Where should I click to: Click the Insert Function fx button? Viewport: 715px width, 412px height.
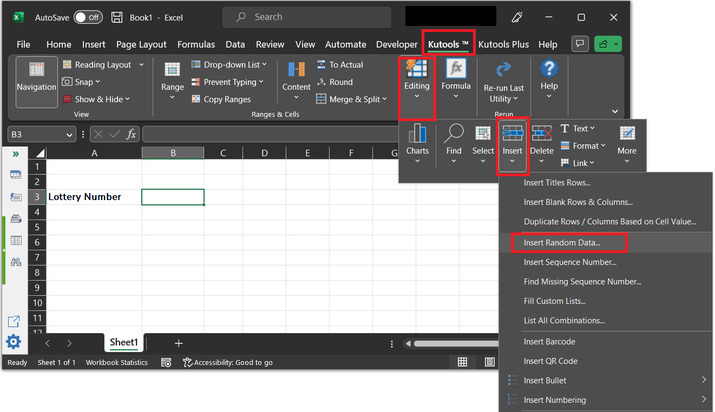(131, 134)
